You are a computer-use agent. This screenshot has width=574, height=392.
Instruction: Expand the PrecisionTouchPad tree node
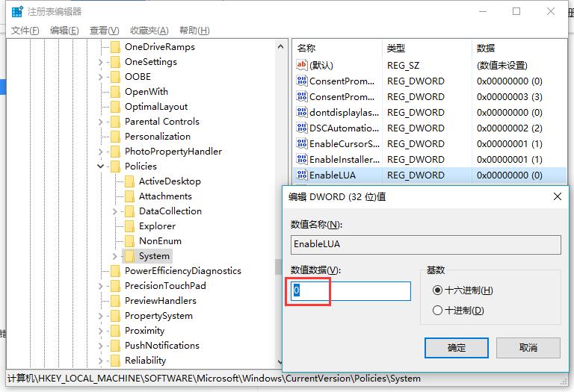tap(101, 286)
